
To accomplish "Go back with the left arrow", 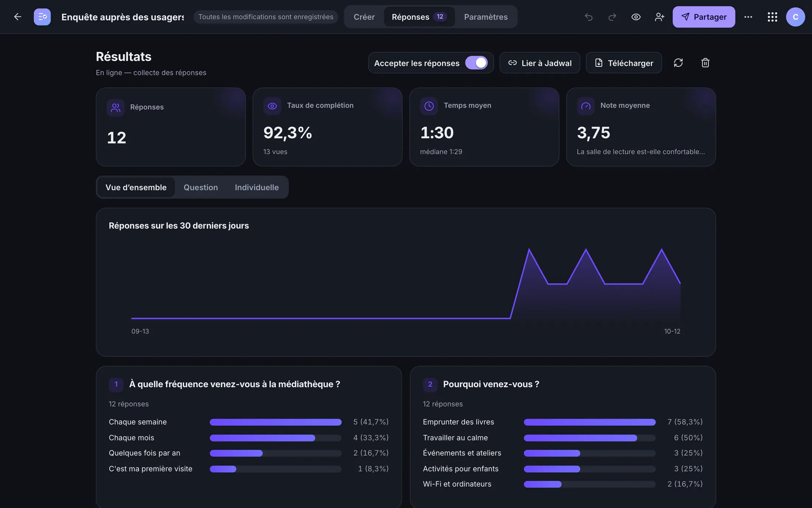I will [17, 17].
